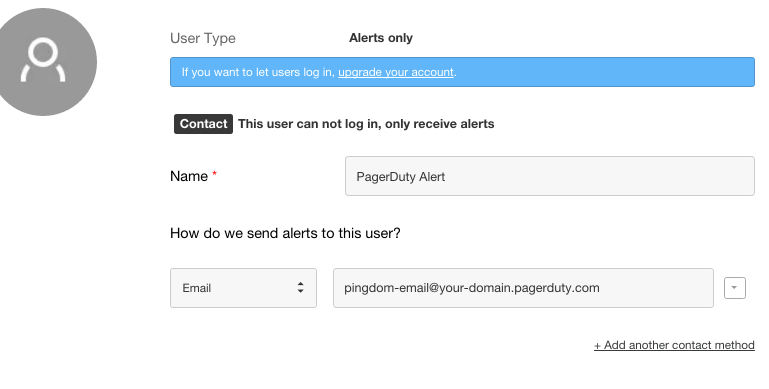Image resolution: width=769 pixels, height=389 pixels.
Task: Add another contact method
Action: [x=674, y=345]
